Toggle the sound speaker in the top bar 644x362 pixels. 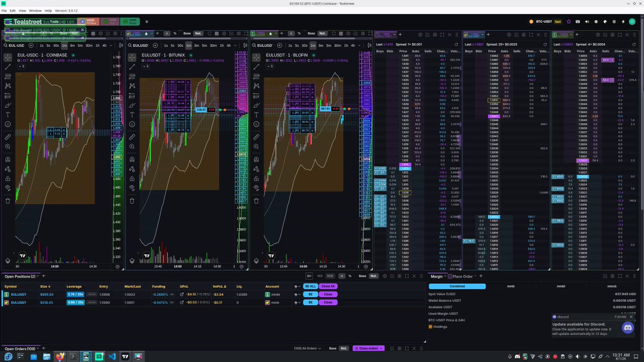[x=588, y=21]
